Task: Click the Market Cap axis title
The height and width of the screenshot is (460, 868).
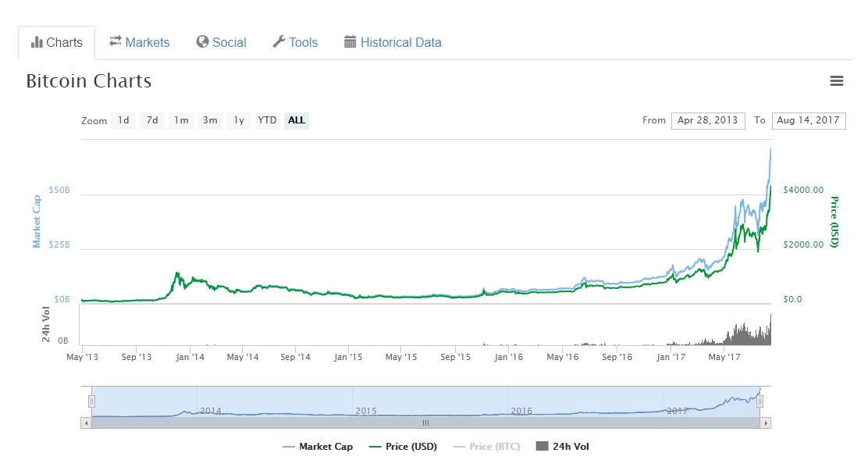Action: [x=37, y=222]
